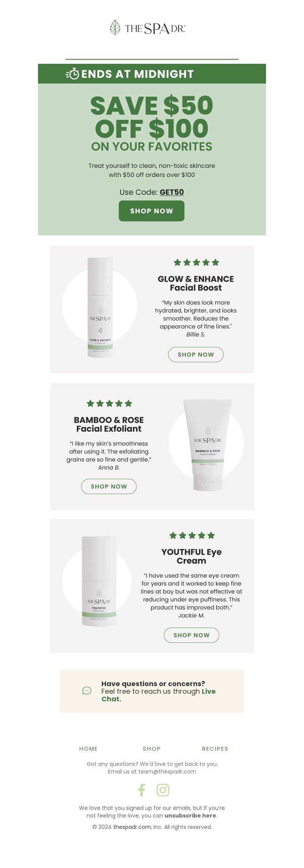Click the GET50 promo code link
Screen dimensions: 304x868
point(172,192)
